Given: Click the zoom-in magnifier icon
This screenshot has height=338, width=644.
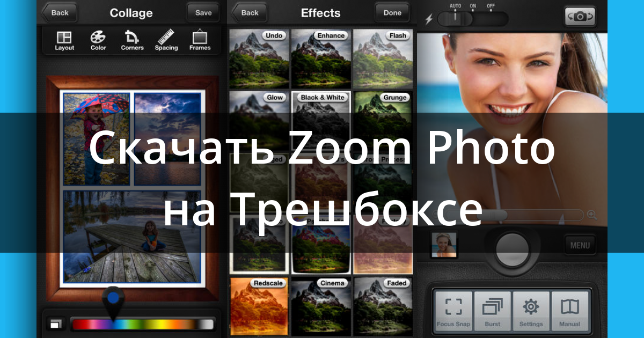Looking at the screenshot, I should (x=592, y=215).
